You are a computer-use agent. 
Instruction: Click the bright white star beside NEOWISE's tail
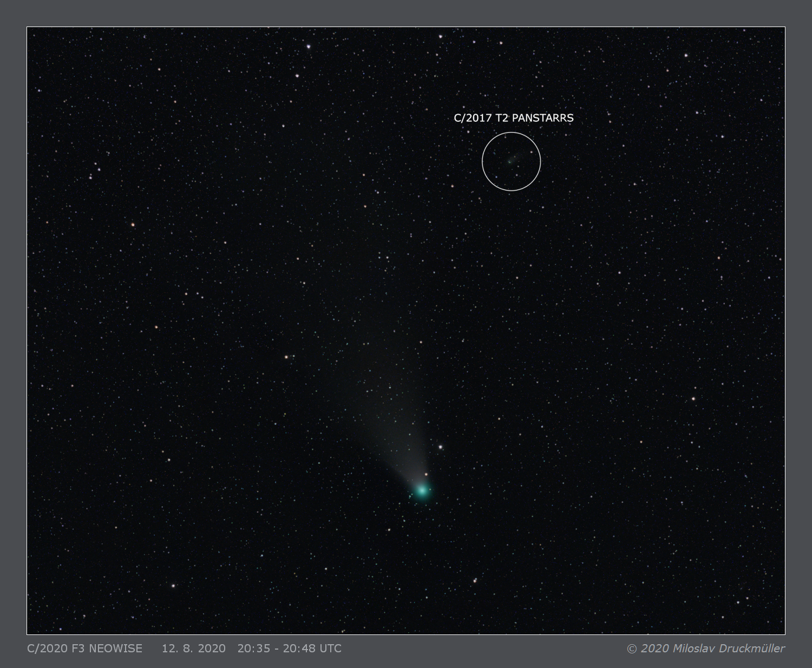(x=441, y=447)
